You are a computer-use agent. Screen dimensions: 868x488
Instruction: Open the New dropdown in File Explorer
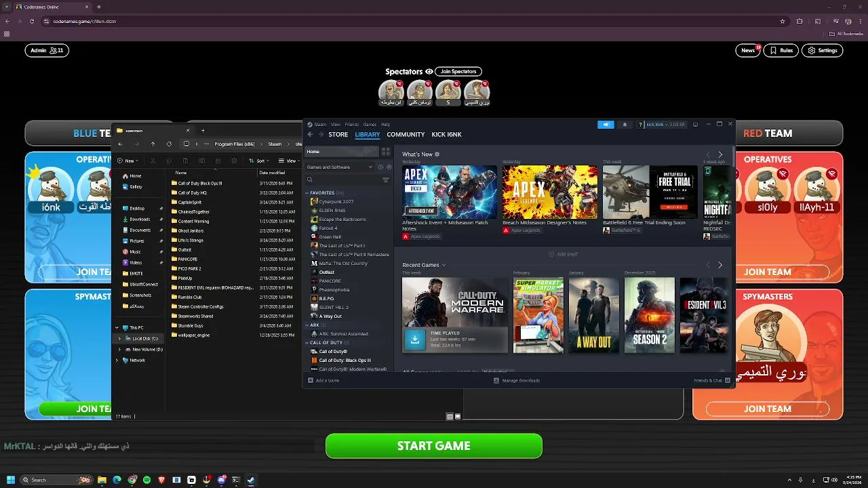(x=127, y=161)
